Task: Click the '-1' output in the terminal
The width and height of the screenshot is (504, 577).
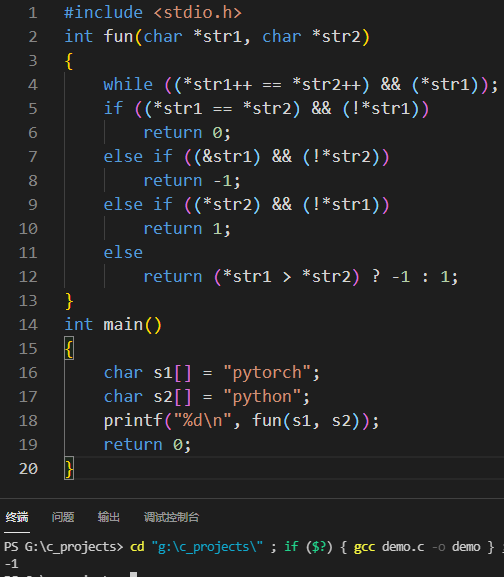Action: coord(12,564)
